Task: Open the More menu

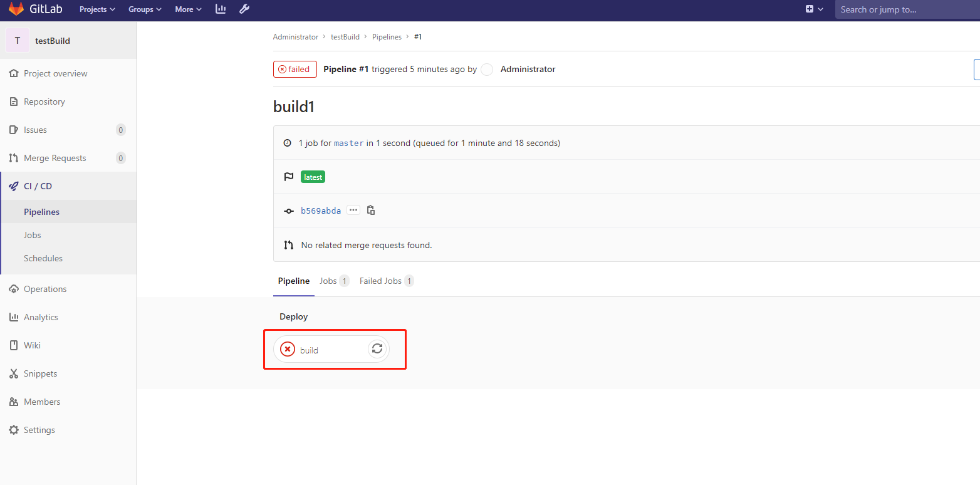Action: coord(187,9)
